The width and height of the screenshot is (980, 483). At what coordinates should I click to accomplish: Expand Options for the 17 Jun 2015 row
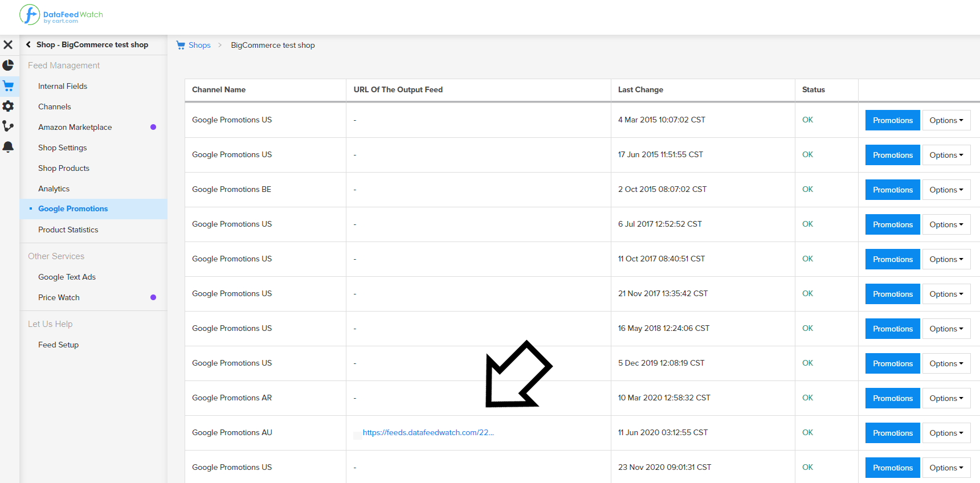point(946,155)
